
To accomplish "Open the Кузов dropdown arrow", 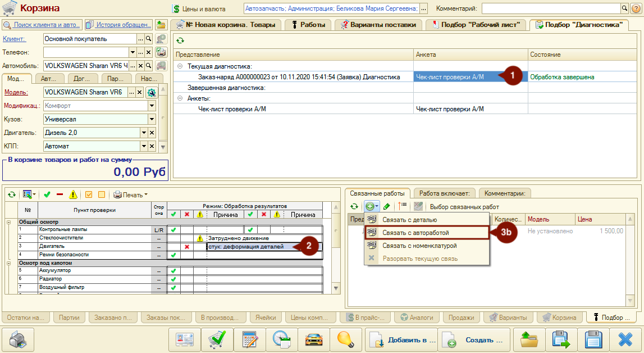I will tap(152, 119).
